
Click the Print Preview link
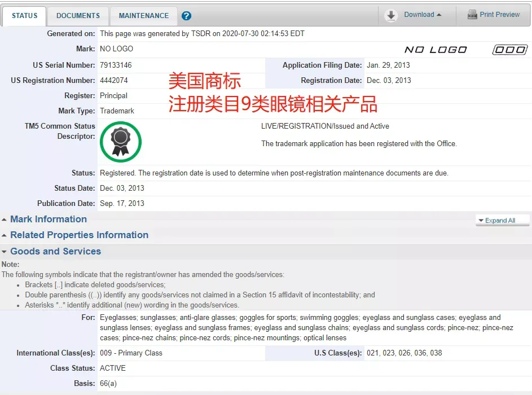499,15
